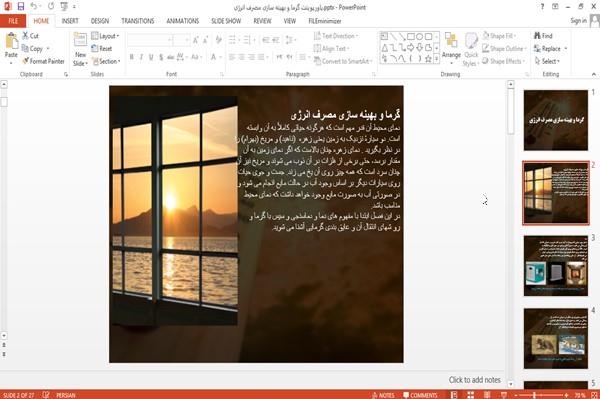Switch to the DESIGN tab

tap(100, 21)
